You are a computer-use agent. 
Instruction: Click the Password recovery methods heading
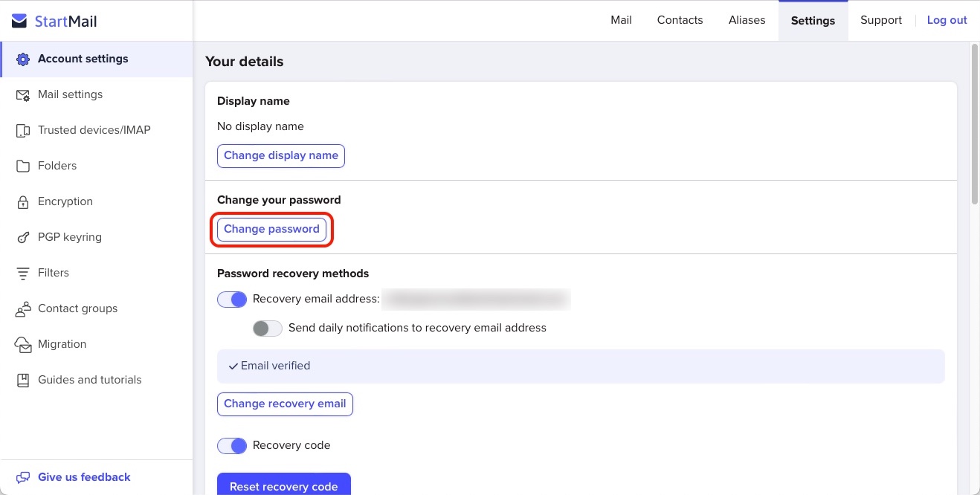(293, 274)
